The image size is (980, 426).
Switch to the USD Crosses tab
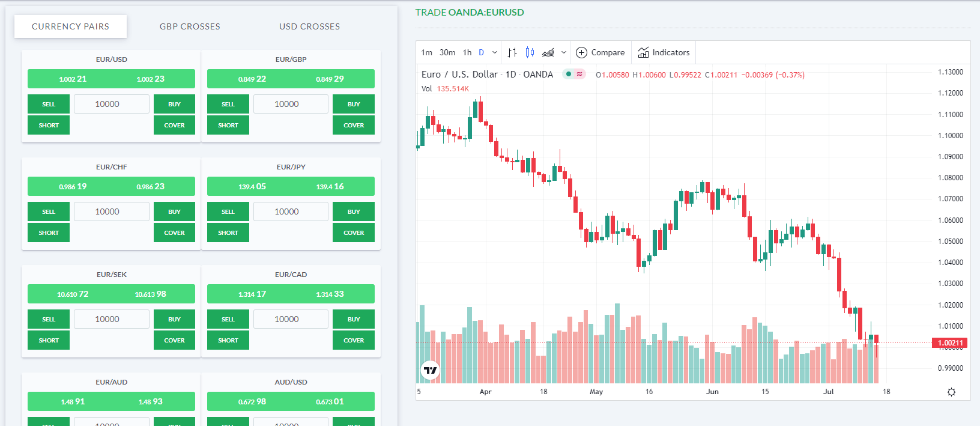[x=309, y=26]
